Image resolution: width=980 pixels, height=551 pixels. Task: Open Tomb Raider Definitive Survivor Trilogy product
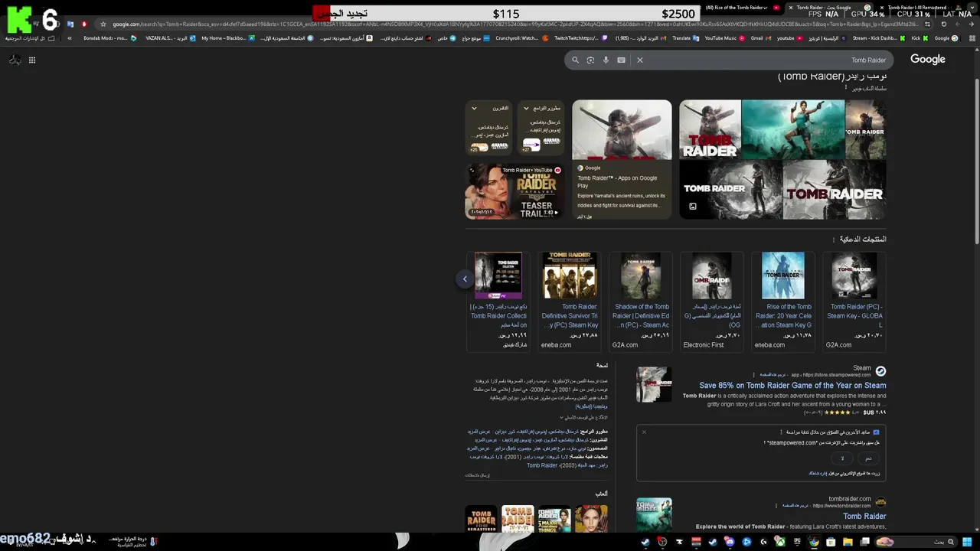coord(570,302)
